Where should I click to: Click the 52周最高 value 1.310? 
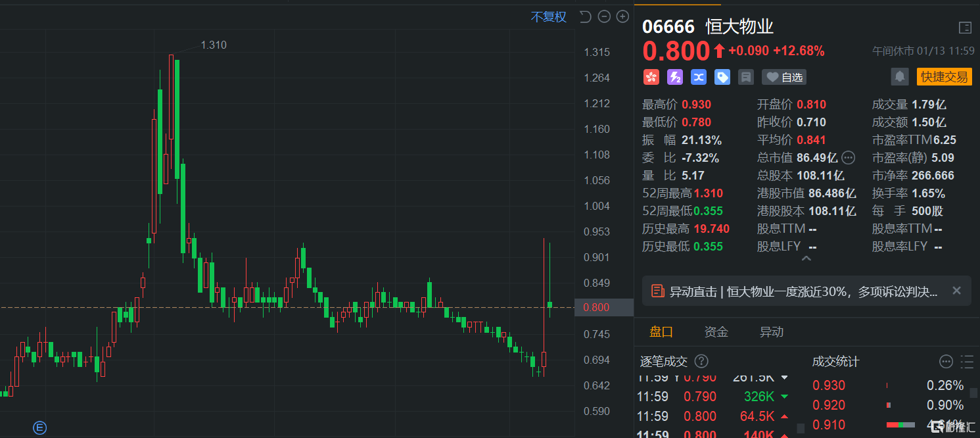[709, 193]
